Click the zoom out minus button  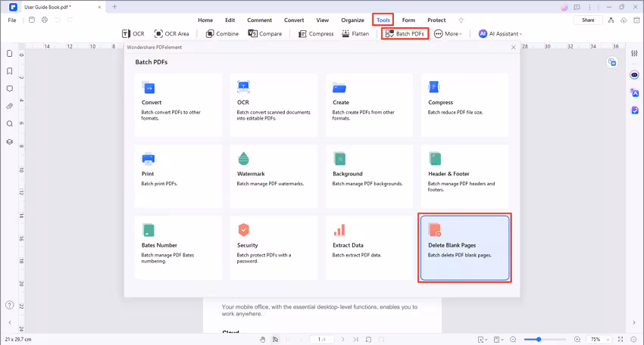point(513,339)
